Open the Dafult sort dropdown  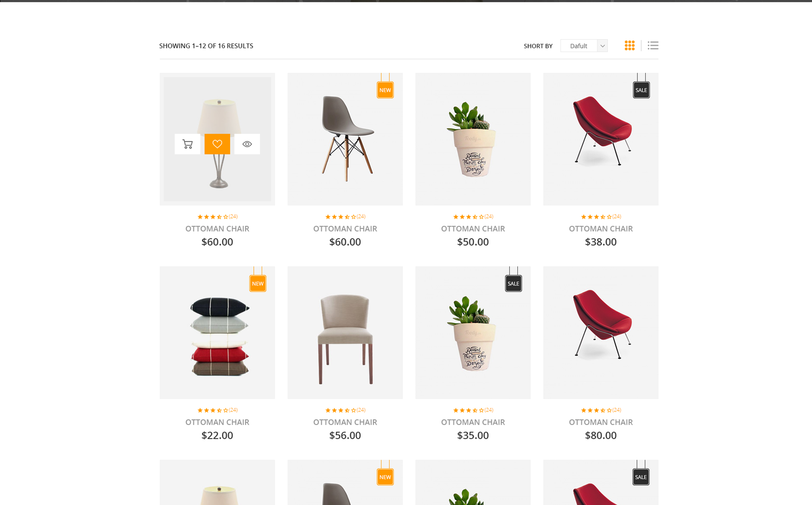(x=584, y=46)
